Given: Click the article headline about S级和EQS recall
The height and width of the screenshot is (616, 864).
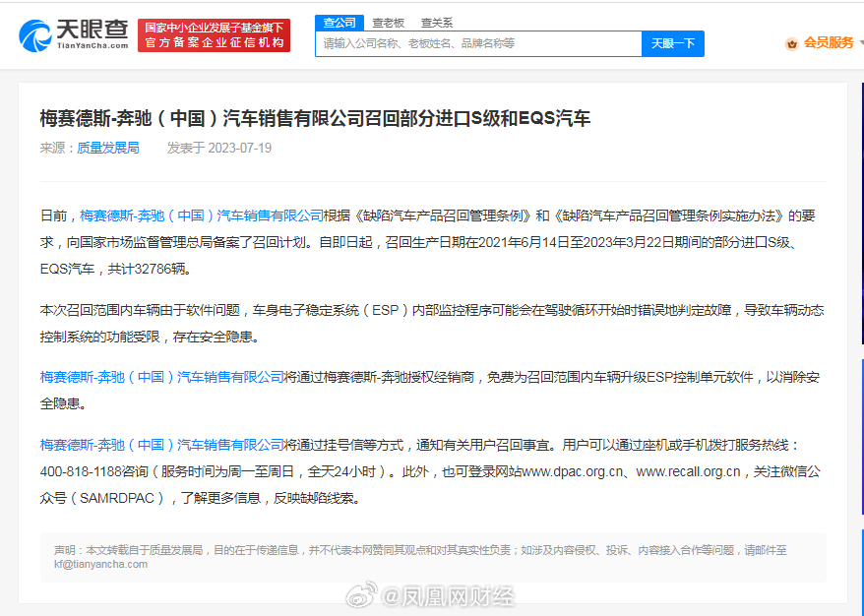Looking at the screenshot, I should [315, 118].
